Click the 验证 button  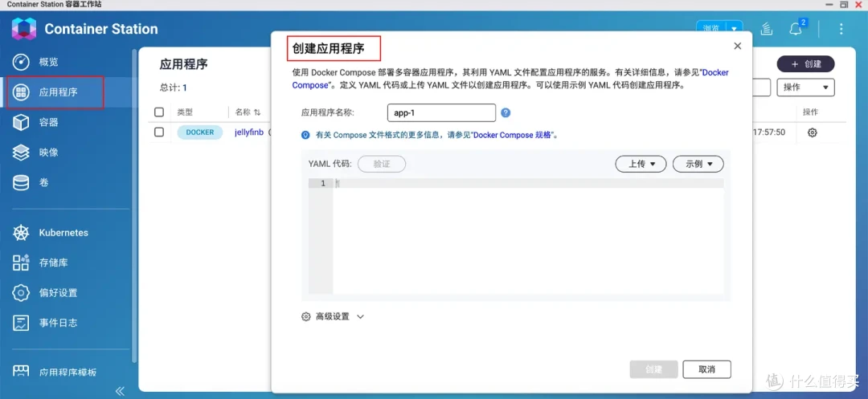(382, 164)
